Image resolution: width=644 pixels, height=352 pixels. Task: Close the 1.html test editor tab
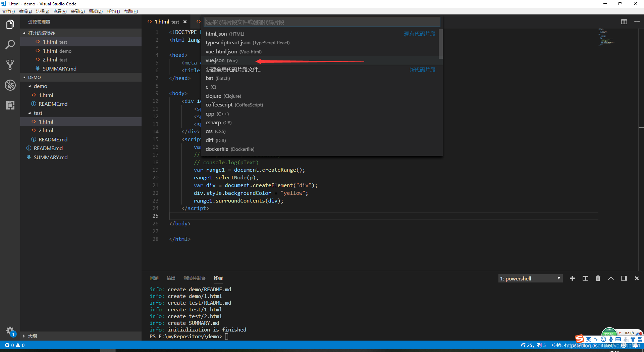point(185,22)
